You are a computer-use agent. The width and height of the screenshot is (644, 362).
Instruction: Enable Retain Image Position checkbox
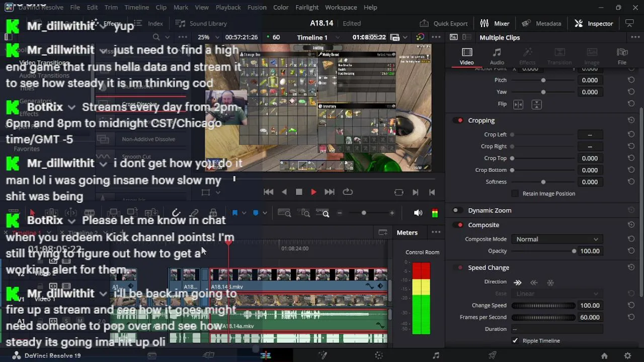point(515,194)
